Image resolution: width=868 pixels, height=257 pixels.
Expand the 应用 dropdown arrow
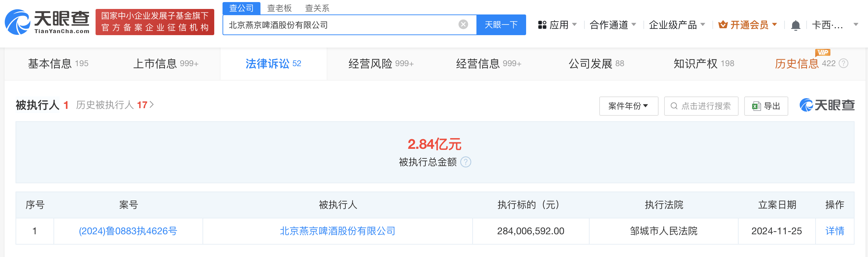pyautogui.click(x=574, y=24)
